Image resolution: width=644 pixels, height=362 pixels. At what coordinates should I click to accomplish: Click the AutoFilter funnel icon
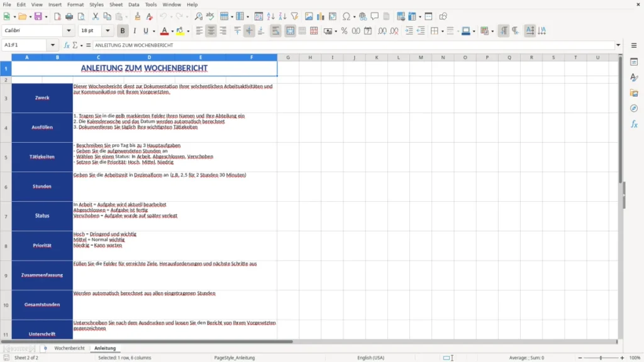point(294,16)
